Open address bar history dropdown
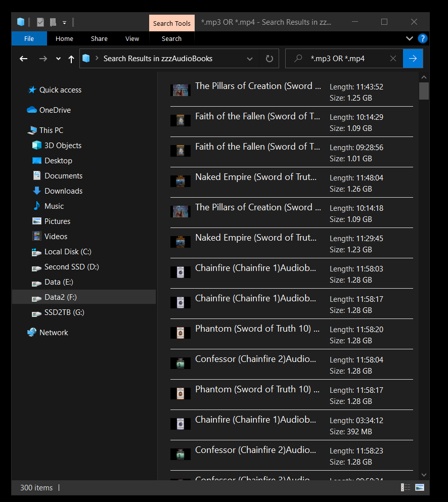The image size is (448, 502). pos(250,59)
